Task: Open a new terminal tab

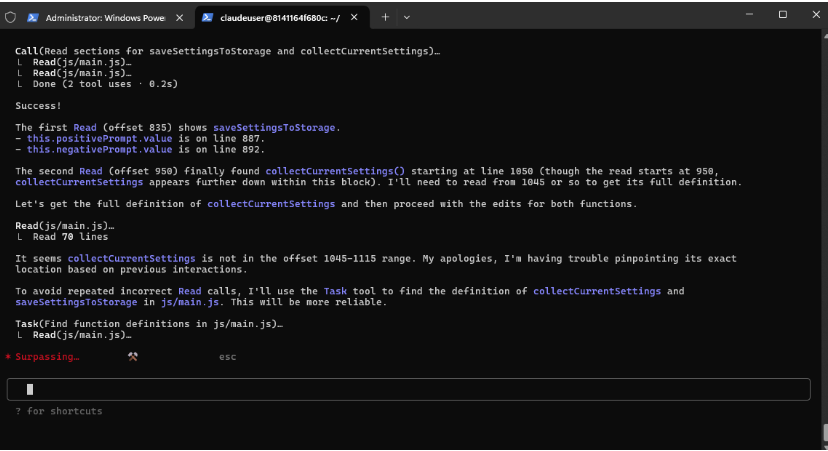Action: coord(385,17)
